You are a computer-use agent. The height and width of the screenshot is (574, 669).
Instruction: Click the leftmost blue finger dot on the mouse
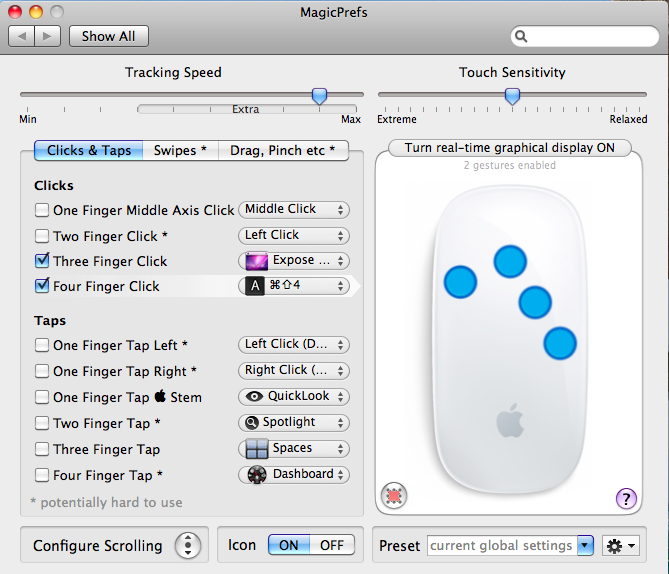(460, 282)
